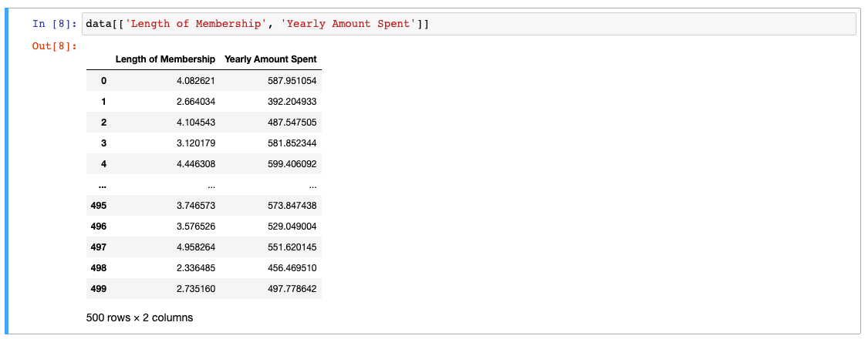This screenshot has height=339, width=868.
Task: Click row index 497
Action: pos(99,247)
